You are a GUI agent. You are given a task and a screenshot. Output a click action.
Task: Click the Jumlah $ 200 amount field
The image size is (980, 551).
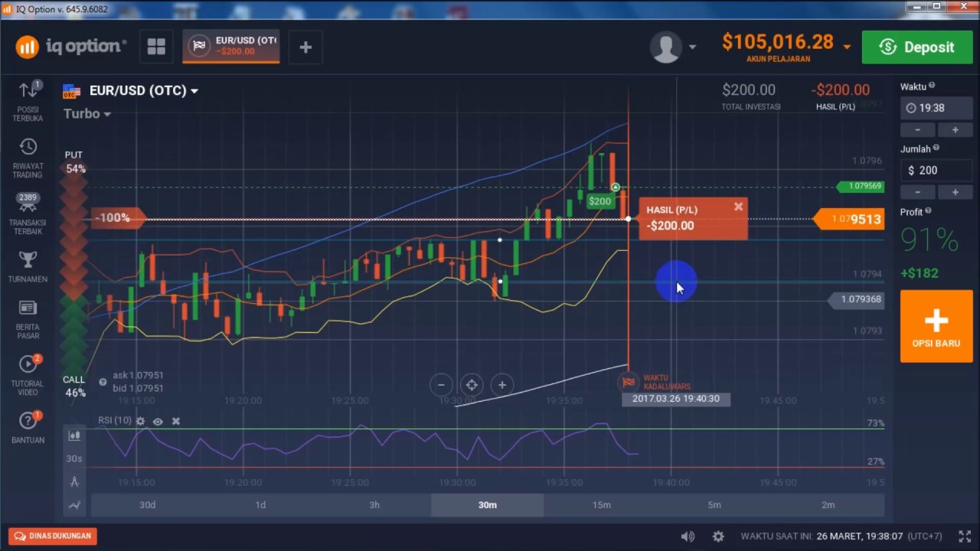(x=936, y=171)
